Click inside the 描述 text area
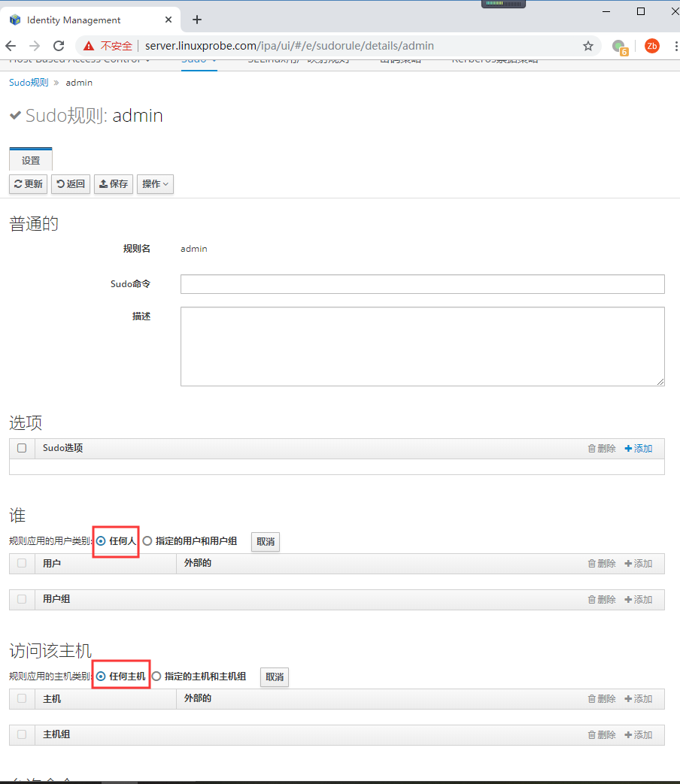Screen dimensions: 680x784 coord(422,347)
